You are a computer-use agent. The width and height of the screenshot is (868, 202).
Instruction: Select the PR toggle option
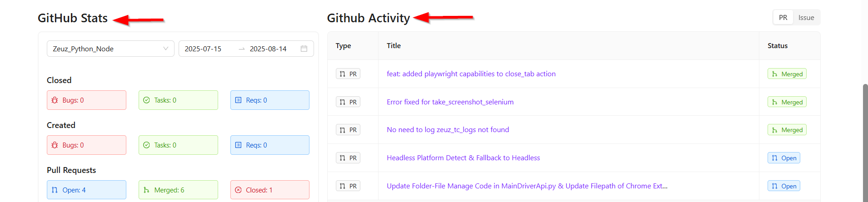pos(783,17)
